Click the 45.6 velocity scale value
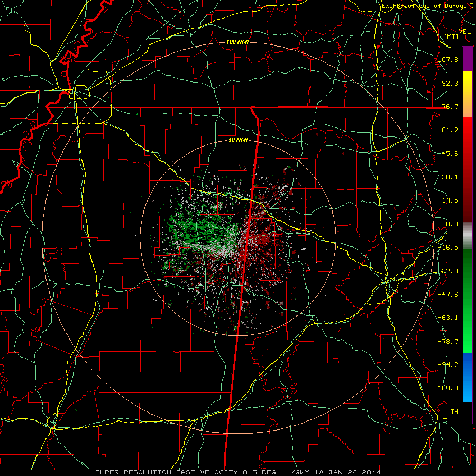The width and height of the screenshot is (476, 476). coord(450,153)
